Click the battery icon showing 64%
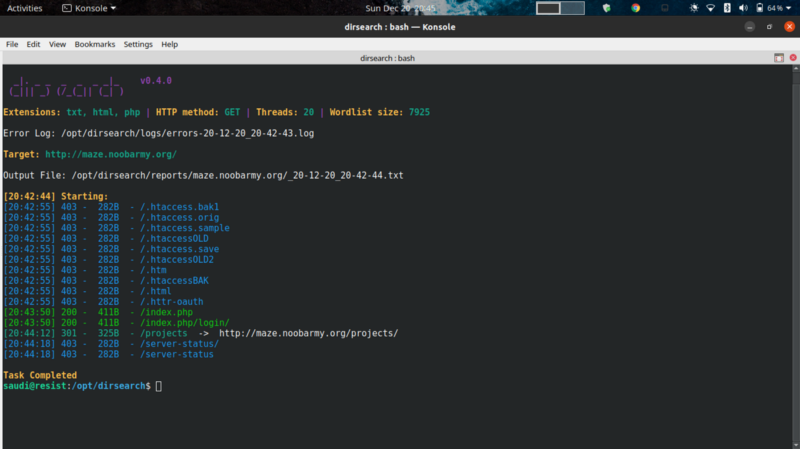This screenshot has width=800, height=449. click(x=760, y=8)
